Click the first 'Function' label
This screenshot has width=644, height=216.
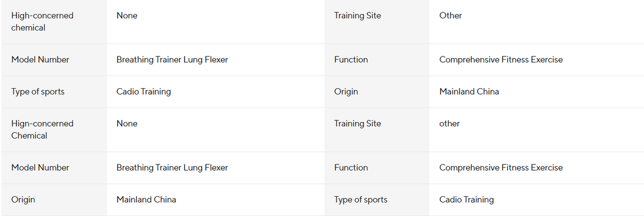click(x=351, y=60)
